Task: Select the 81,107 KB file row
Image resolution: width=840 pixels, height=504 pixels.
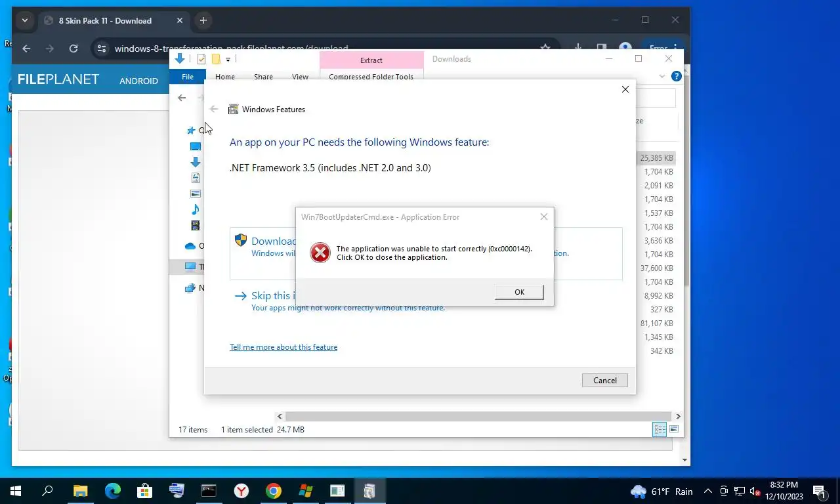Action: (656, 324)
